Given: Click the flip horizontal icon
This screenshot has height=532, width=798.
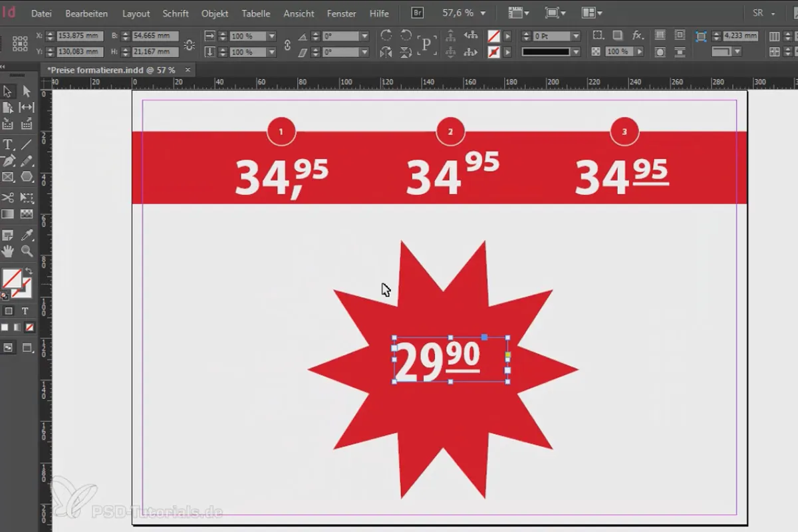Looking at the screenshot, I should click(386, 52).
